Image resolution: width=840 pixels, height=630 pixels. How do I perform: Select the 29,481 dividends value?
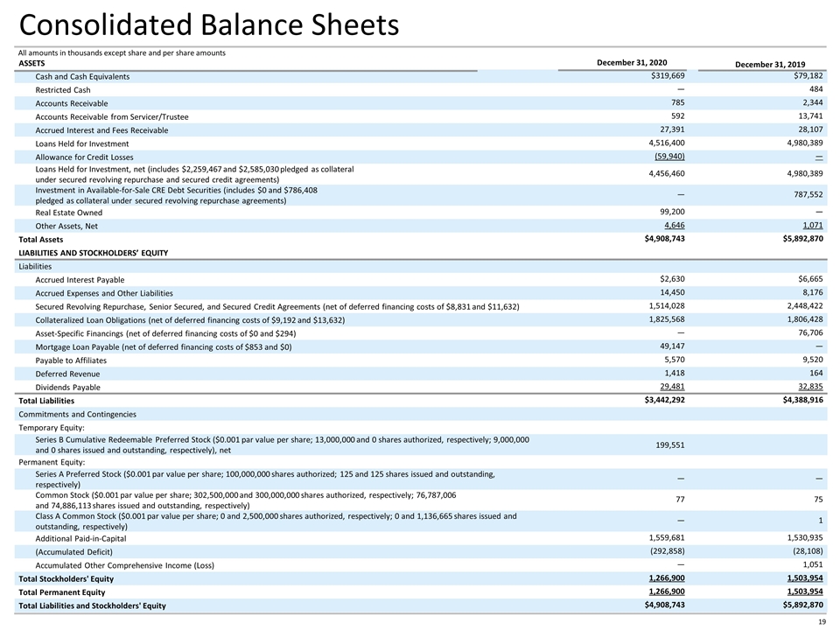(x=672, y=387)
